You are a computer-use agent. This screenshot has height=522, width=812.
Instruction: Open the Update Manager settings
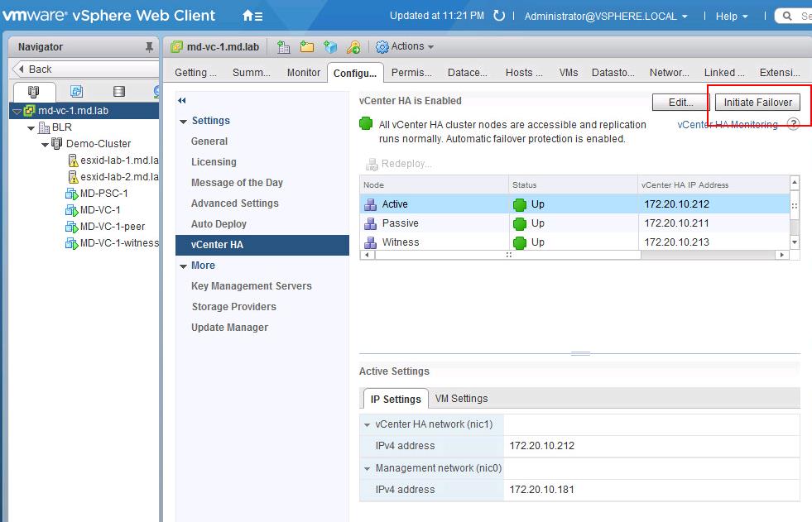229,328
